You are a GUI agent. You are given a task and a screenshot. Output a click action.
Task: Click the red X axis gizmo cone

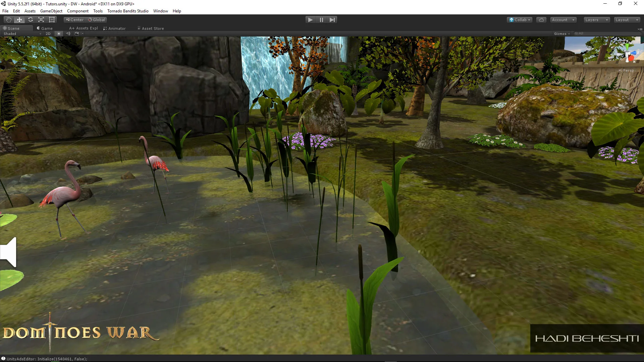(631, 59)
